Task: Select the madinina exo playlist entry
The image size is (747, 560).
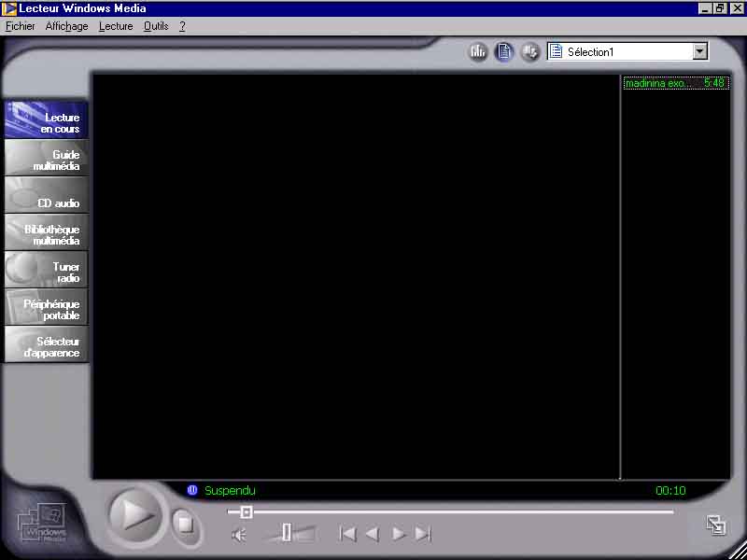Action: tap(676, 83)
